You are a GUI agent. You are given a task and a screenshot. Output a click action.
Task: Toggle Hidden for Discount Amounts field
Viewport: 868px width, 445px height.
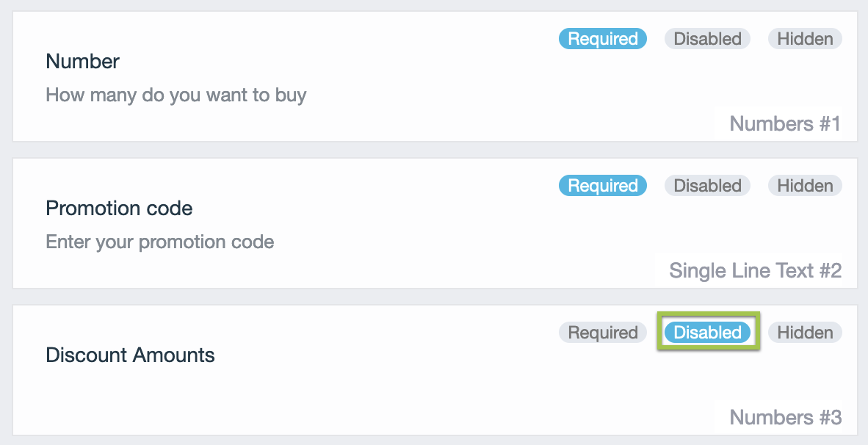point(805,333)
